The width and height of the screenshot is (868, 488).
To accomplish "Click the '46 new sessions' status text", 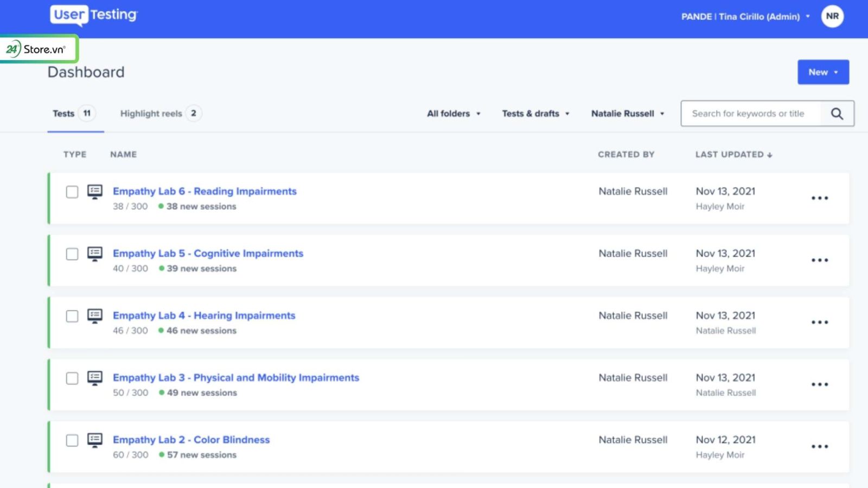I will (201, 331).
